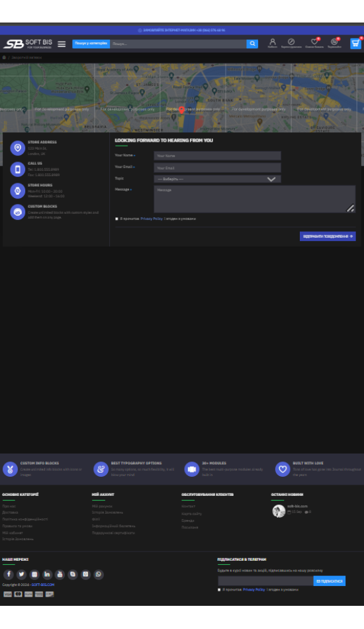Open the wishlist heart icon
Screen dimensions: 364x629
(x=314, y=42)
